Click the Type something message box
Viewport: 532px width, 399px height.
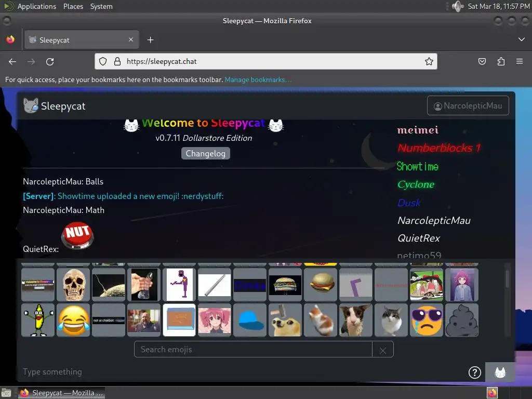tap(243, 372)
